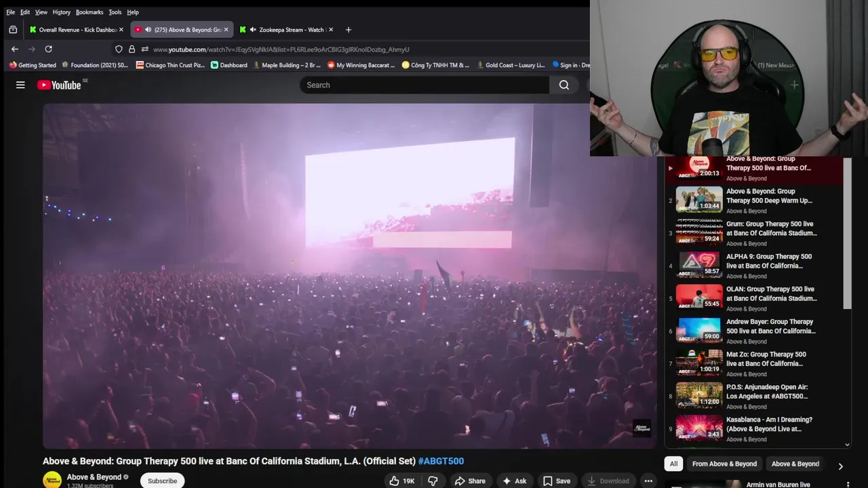This screenshot has height=488, width=868.
Task: Dislike the video
Action: click(x=433, y=481)
